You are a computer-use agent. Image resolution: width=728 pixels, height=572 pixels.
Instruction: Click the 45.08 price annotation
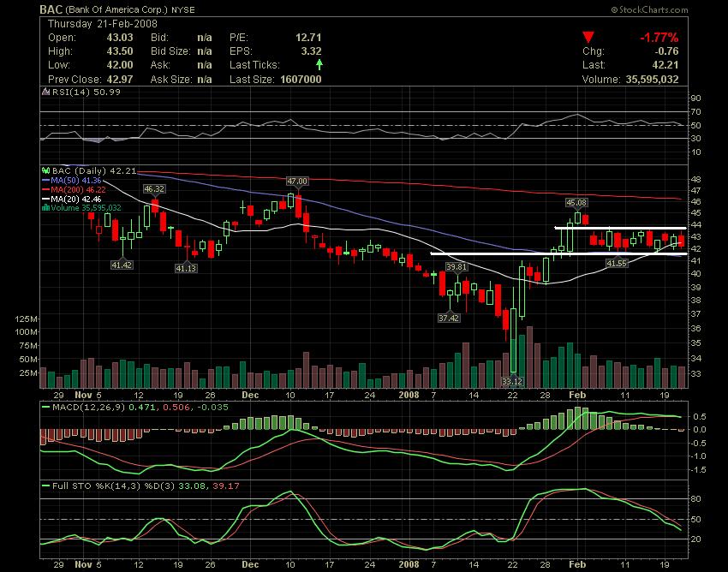[576, 202]
